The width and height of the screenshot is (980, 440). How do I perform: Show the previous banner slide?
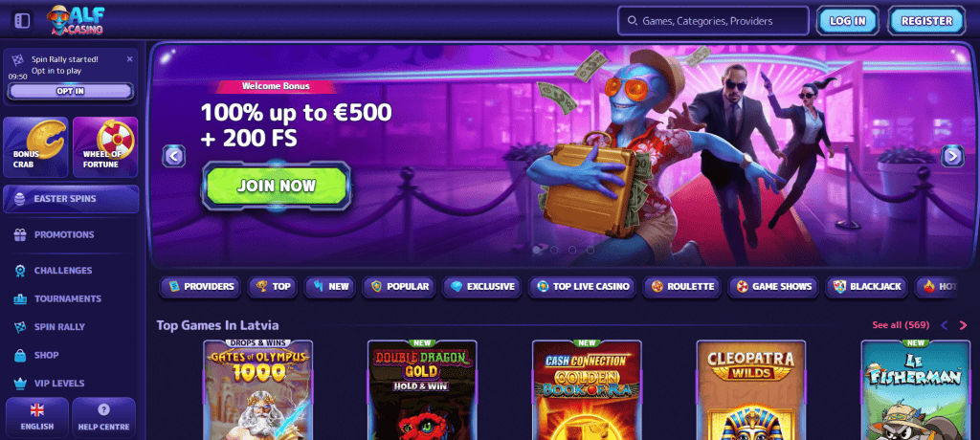(174, 156)
